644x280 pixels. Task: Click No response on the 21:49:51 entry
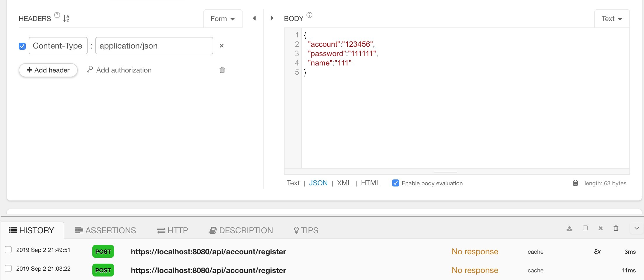(x=475, y=252)
